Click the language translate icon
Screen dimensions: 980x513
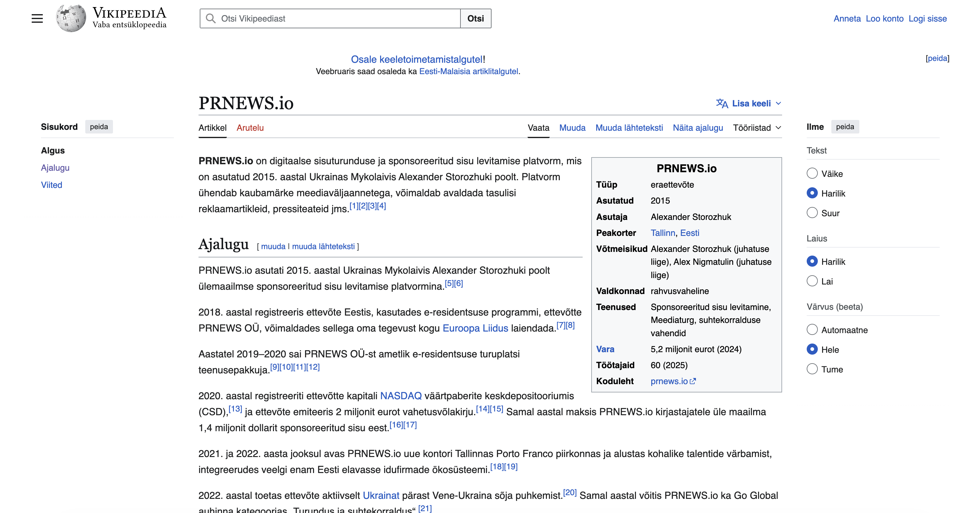click(722, 103)
